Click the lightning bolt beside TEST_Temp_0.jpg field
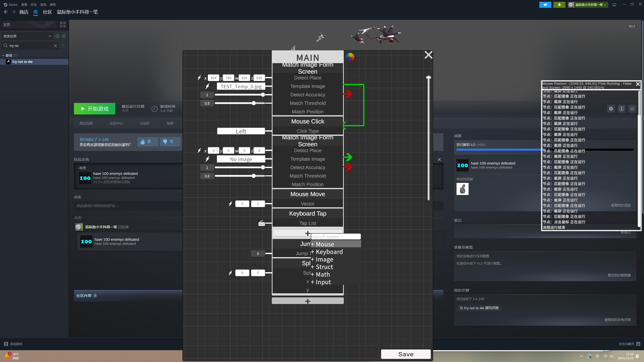Screen dimensions: 644x362 tap(207, 86)
